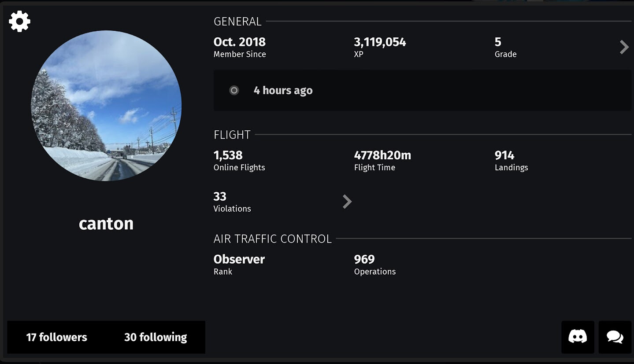Open the settings gear icon

pos(20,21)
